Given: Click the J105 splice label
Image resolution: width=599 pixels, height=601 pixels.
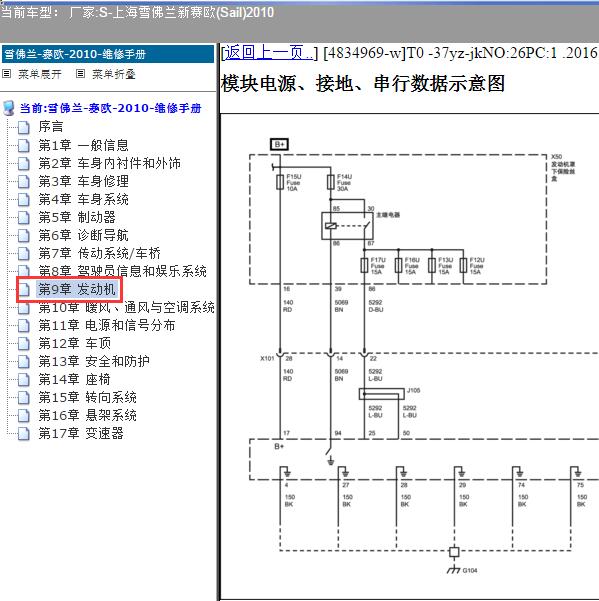Looking at the screenshot, I should tap(414, 390).
